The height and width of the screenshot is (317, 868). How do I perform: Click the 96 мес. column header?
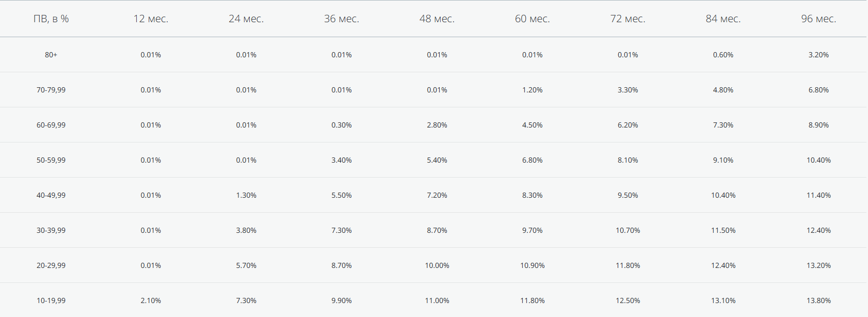pyautogui.click(x=818, y=19)
